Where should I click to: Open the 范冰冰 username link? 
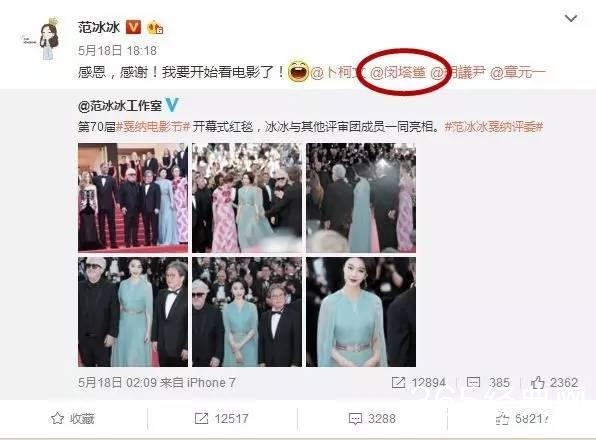tap(99, 27)
